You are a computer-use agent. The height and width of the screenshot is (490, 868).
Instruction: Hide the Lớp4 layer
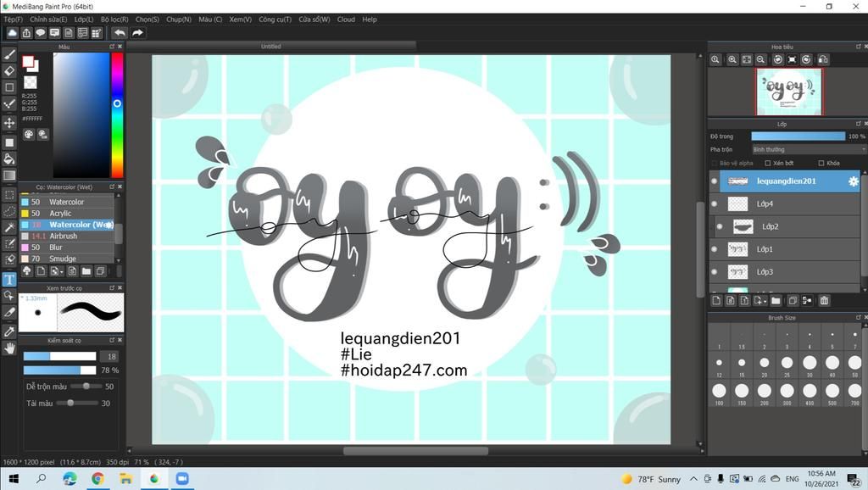(714, 203)
